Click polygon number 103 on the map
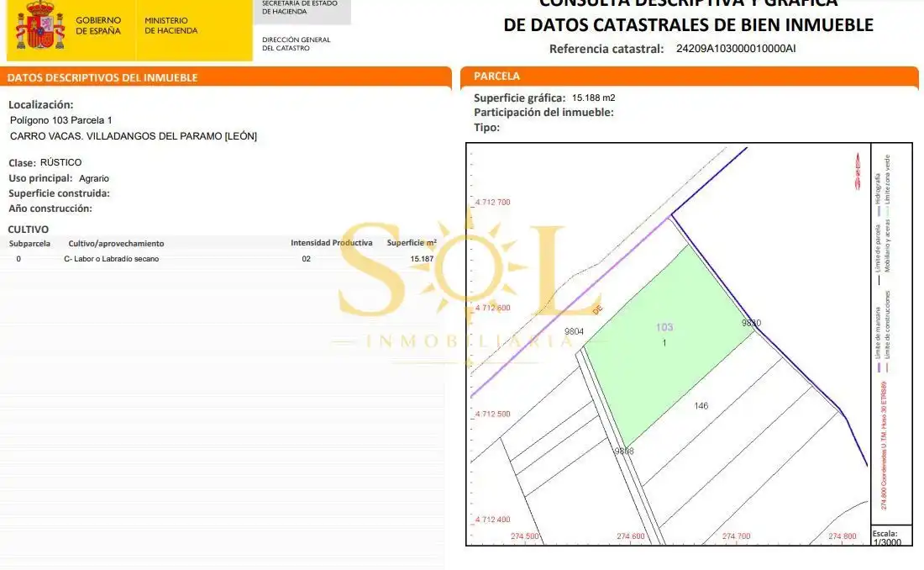This screenshot has width=924, height=570. [x=664, y=327]
